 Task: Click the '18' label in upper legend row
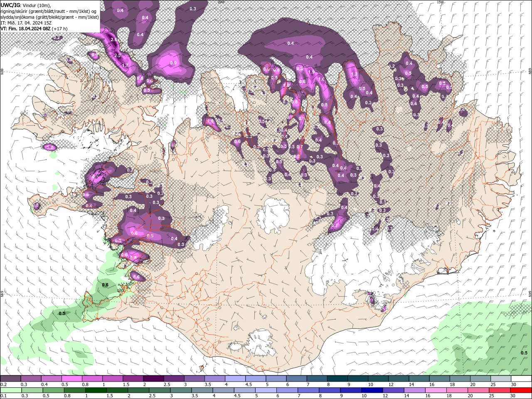[x=452, y=384]
